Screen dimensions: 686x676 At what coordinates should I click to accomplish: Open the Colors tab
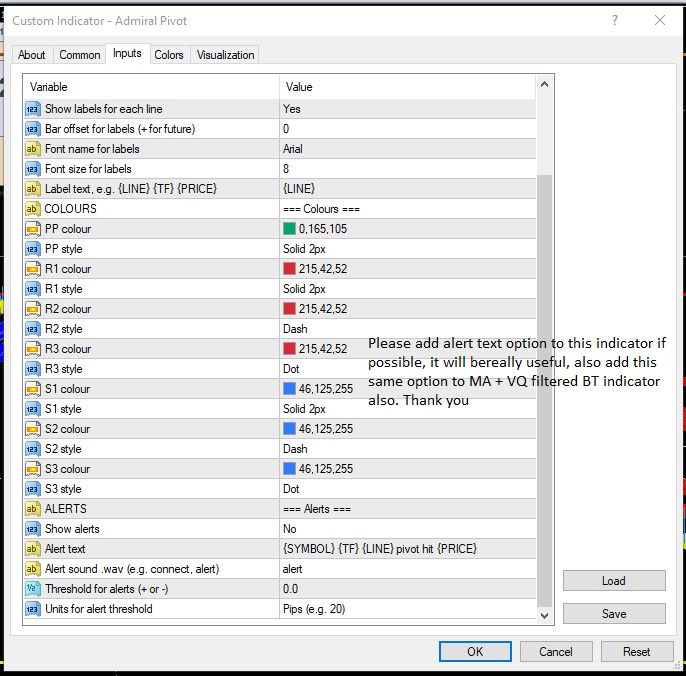click(x=169, y=55)
